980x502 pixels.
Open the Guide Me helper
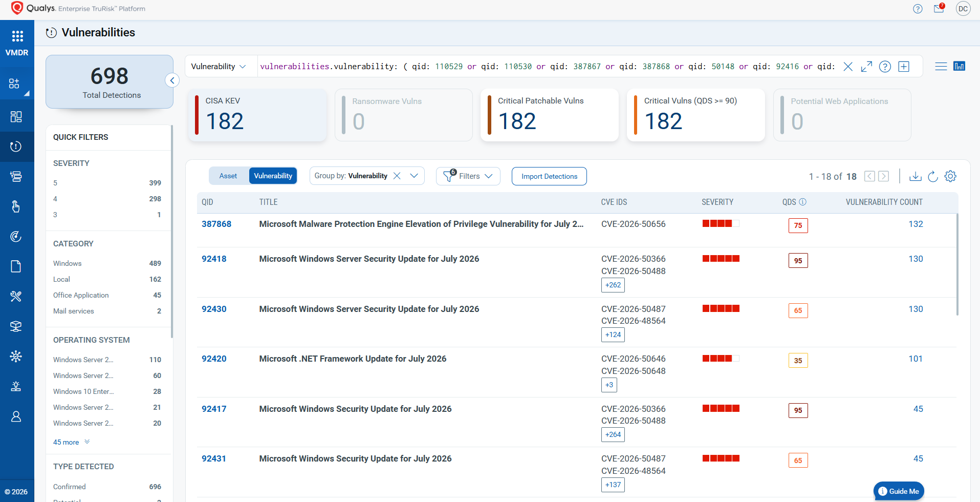click(x=899, y=491)
